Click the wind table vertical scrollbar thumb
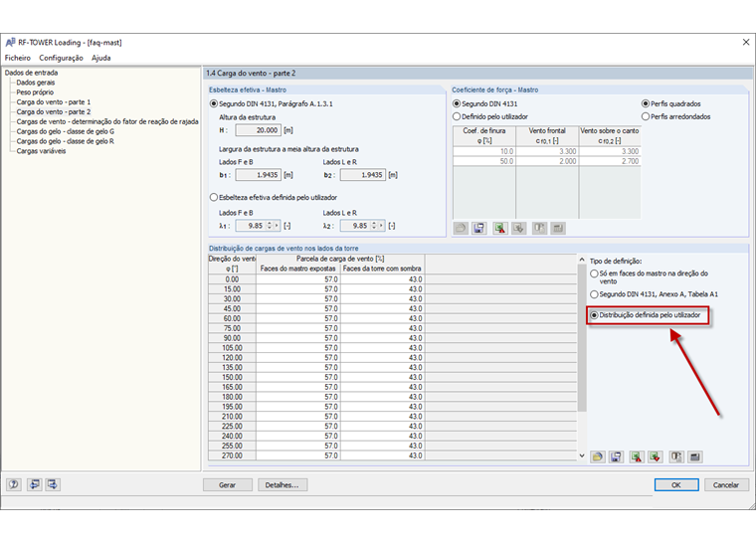The height and width of the screenshot is (543, 756). (582, 337)
